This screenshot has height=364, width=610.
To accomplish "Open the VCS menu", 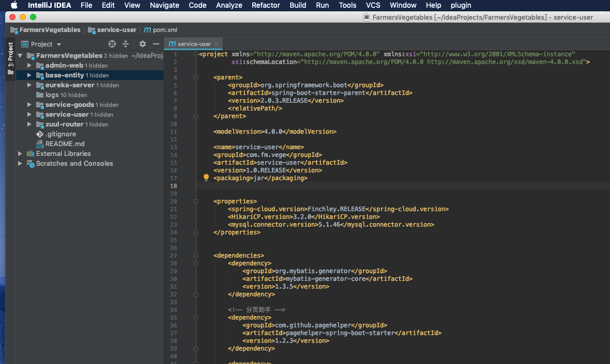I will tap(373, 5).
